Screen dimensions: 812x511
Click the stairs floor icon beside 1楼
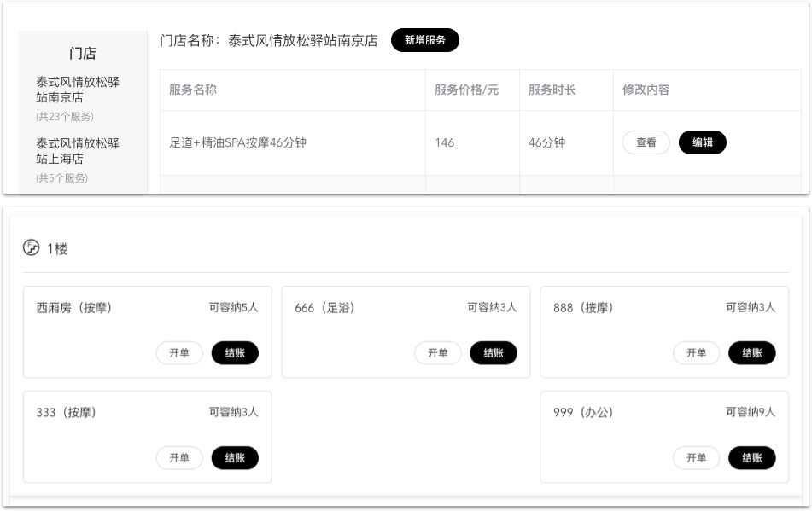(31, 247)
